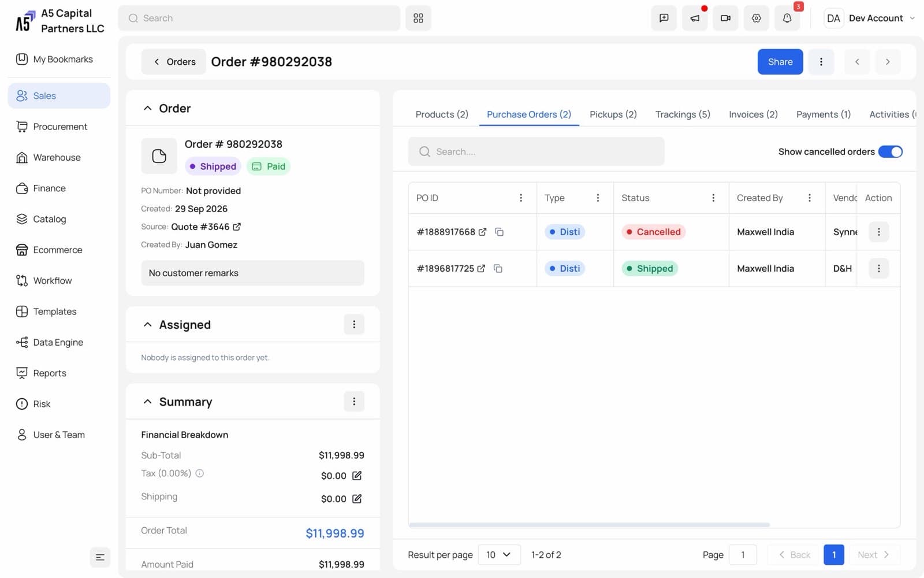924x578 pixels.
Task: Toggle Show cancelled orders switch
Action: point(890,151)
